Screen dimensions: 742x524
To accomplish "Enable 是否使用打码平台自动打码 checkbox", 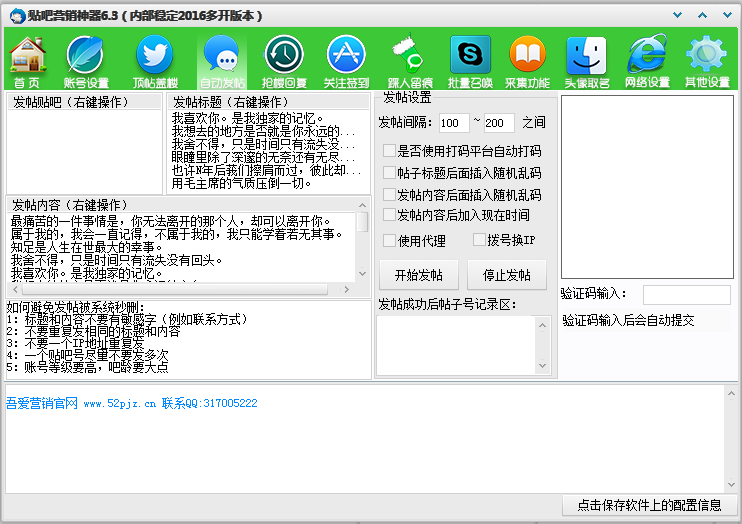I will pyautogui.click(x=389, y=151).
